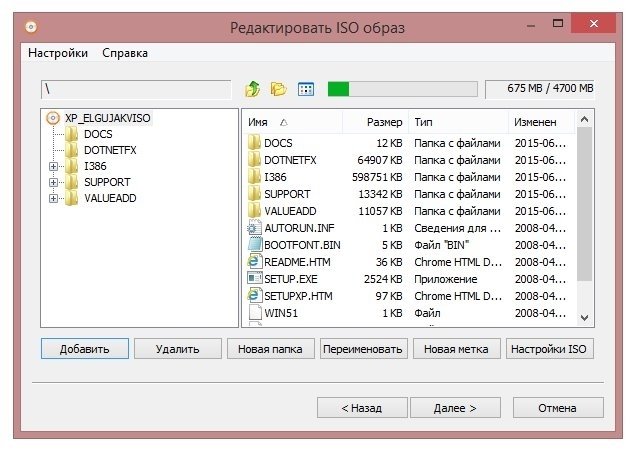Click the DOCS folder icon in tree
The height and width of the screenshot is (458, 640).
click(72, 134)
